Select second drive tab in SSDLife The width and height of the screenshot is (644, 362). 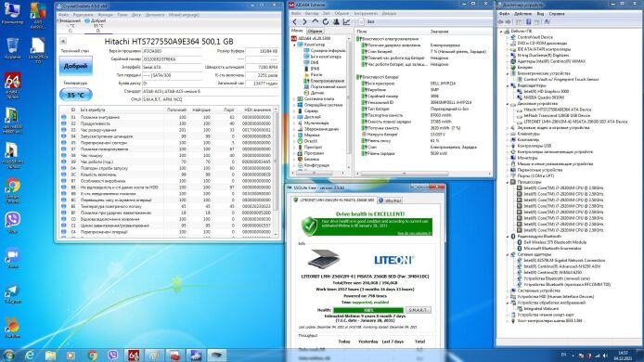click(390, 200)
